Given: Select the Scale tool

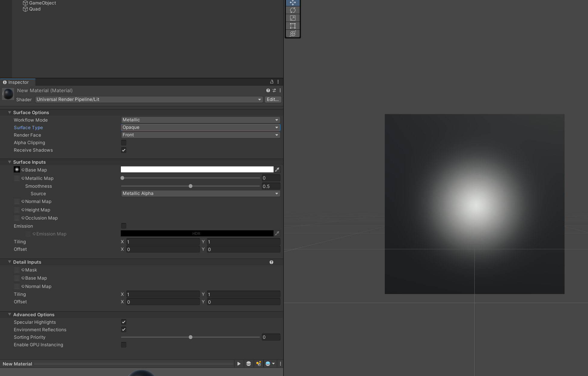Looking at the screenshot, I should [292, 18].
